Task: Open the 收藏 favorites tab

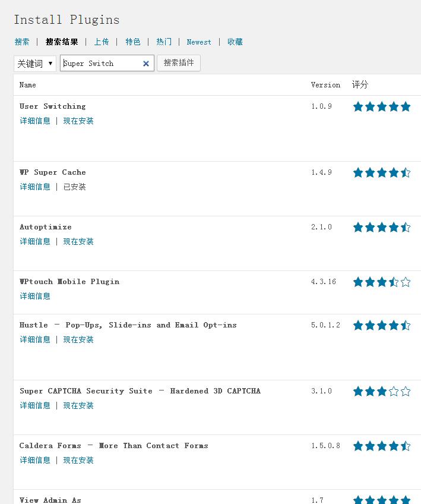Action: (x=235, y=42)
